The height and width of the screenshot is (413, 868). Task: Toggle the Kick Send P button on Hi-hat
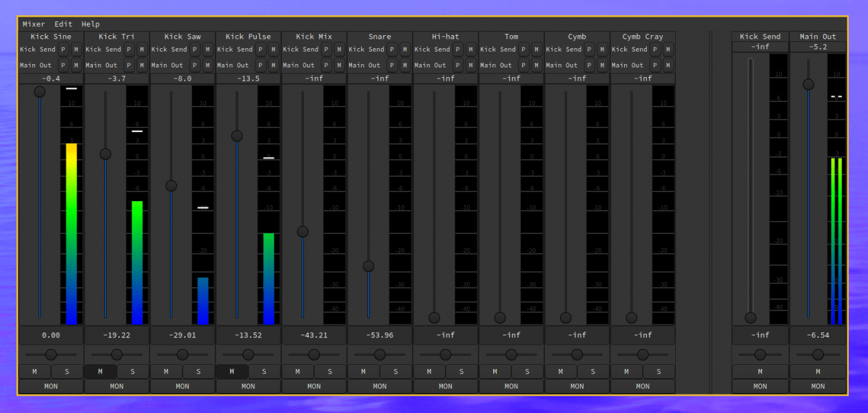[x=458, y=50]
